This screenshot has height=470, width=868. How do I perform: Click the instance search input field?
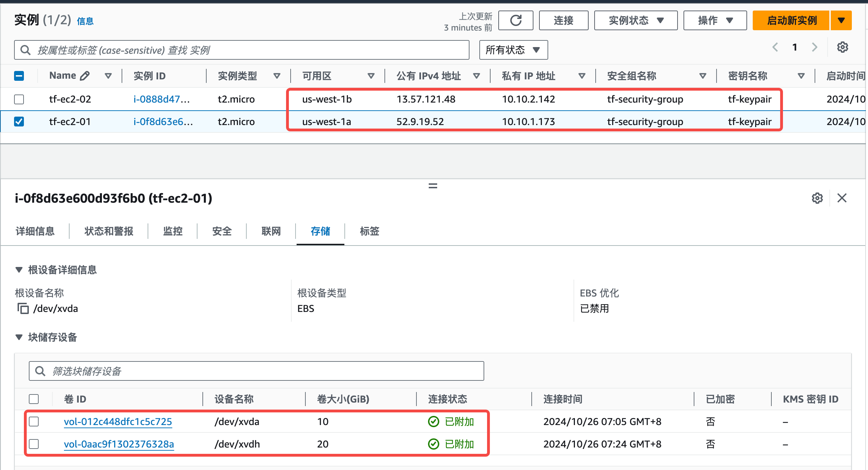(x=241, y=50)
